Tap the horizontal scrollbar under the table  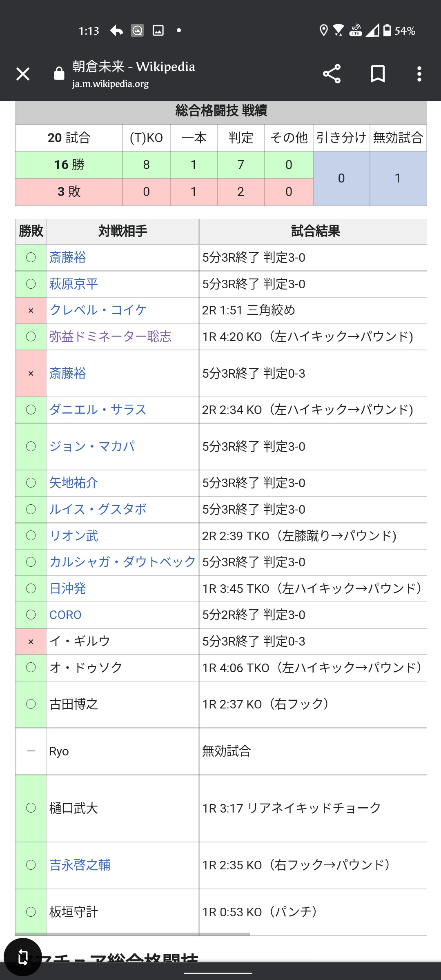(133, 934)
